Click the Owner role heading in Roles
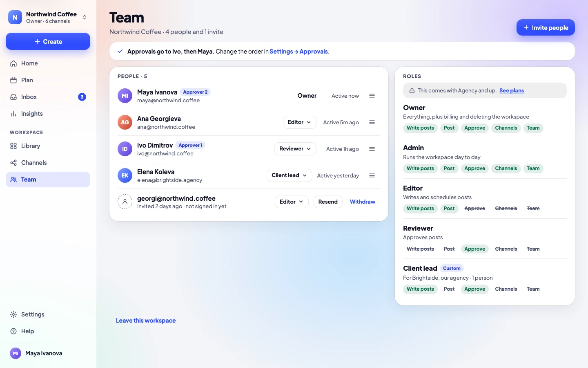 pyautogui.click(x=414, y=108)
